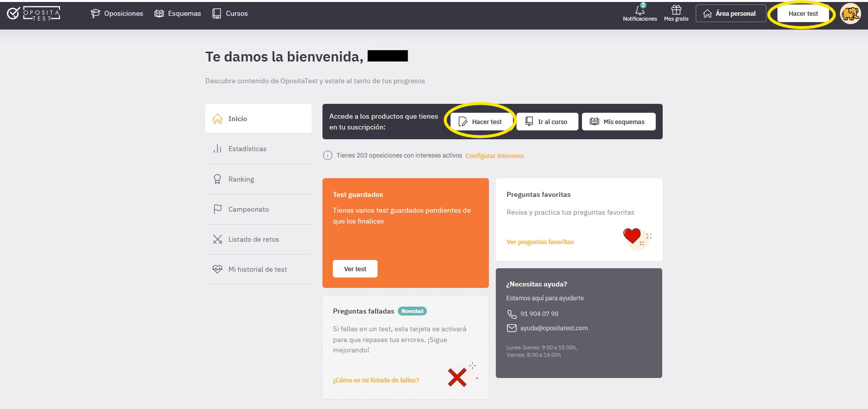The height and width of the screenshot is (409, 868).
Task: Click the red X failed questions icon
Action: click(x=457, y=378)
